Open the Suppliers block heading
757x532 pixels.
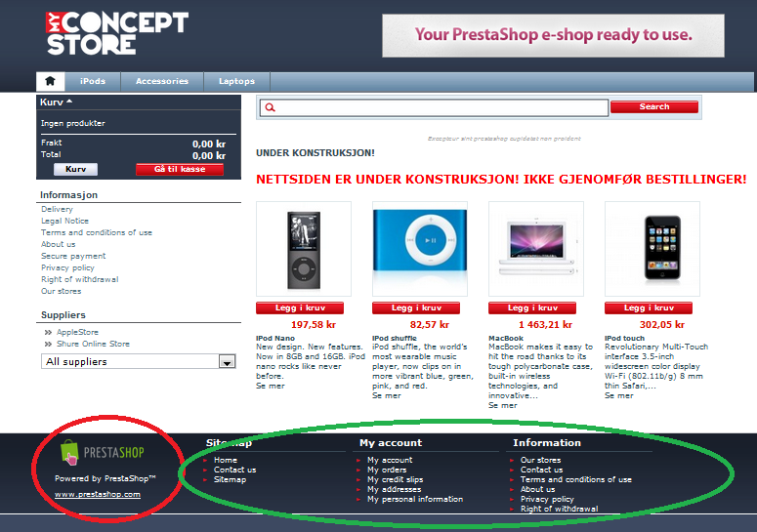pyautogui.click(x=63, y=314)
